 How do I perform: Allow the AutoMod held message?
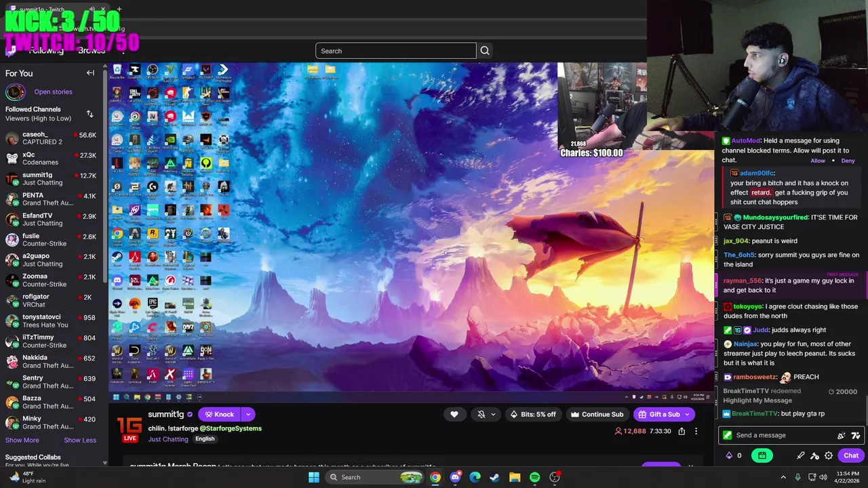(818, 161)
